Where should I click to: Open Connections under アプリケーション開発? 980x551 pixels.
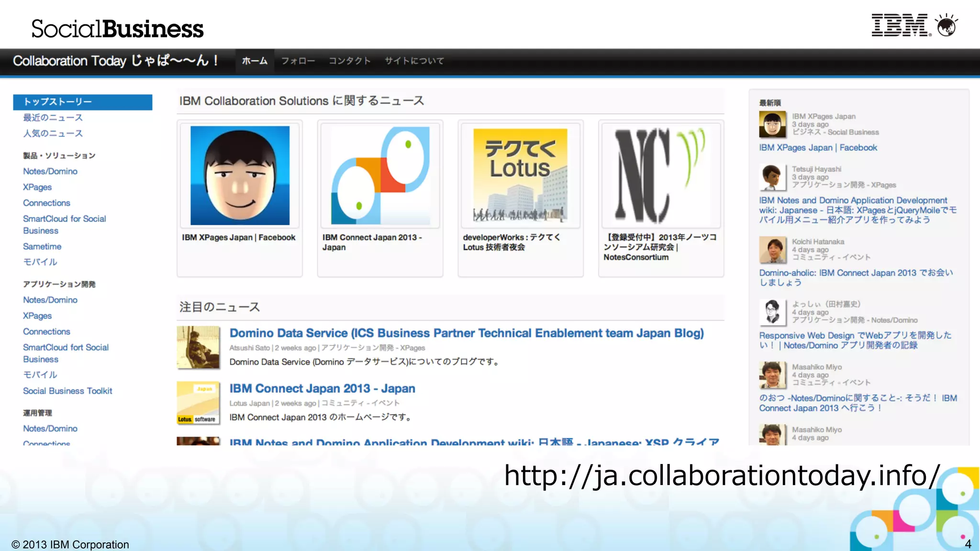46,331
